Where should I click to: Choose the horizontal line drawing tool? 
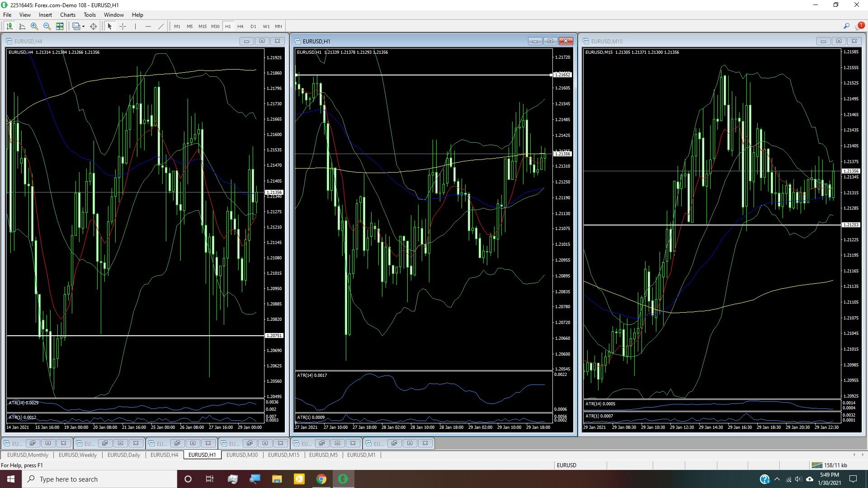pos(148,26)
